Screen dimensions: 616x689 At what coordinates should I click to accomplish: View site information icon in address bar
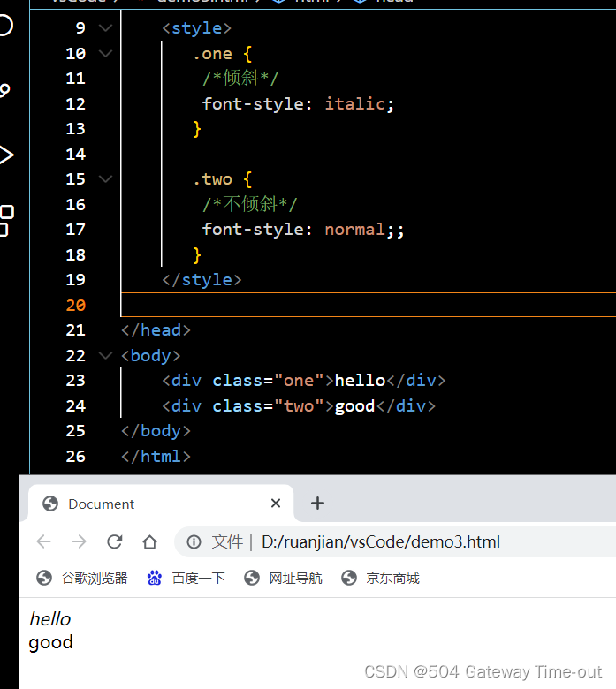click(x=194, y=542)
